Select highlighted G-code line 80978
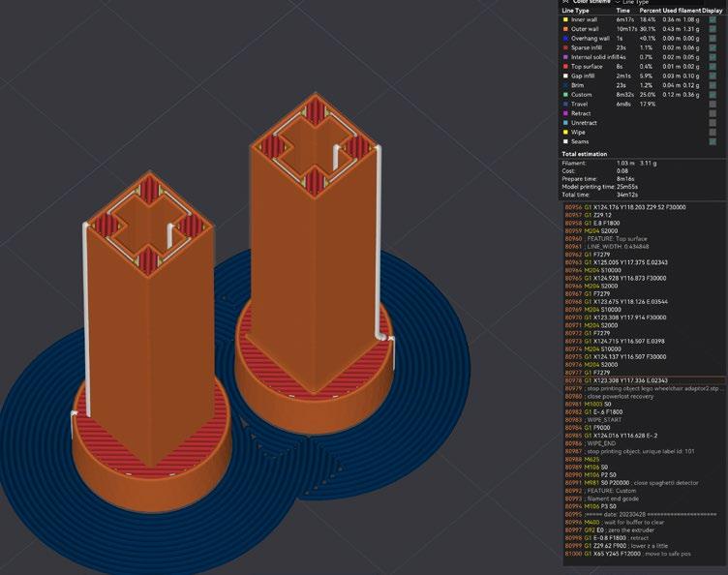 (x=644, y=380)
